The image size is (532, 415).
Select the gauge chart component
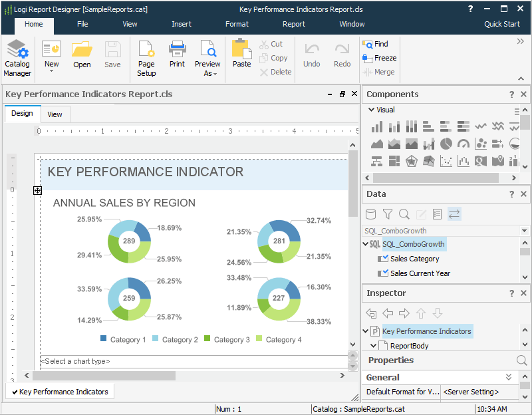(464, 144)
